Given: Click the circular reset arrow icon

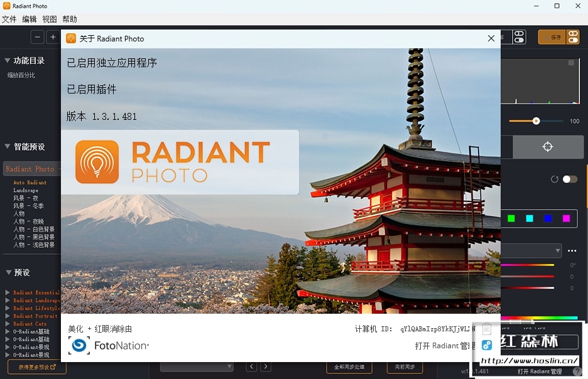Looking at the screenshot, I should (554, 179).
